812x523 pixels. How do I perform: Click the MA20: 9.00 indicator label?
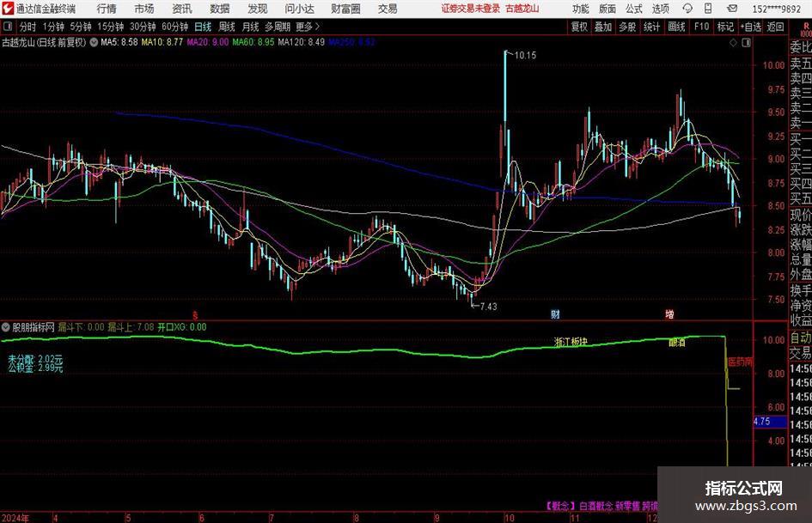(208, 42)
